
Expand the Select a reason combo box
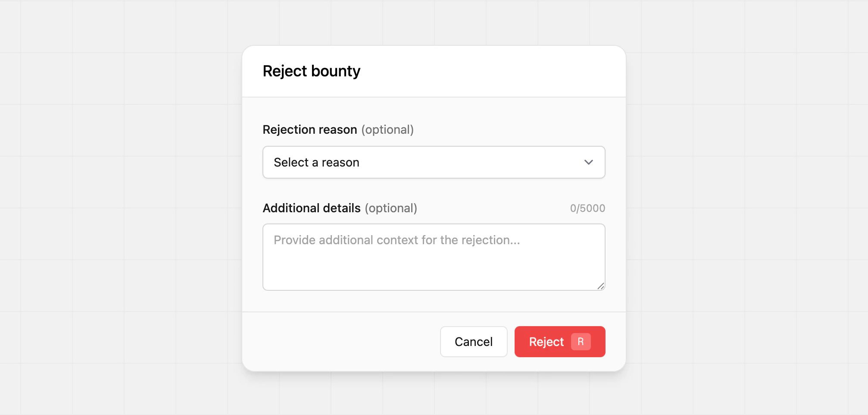coord(434,162)
